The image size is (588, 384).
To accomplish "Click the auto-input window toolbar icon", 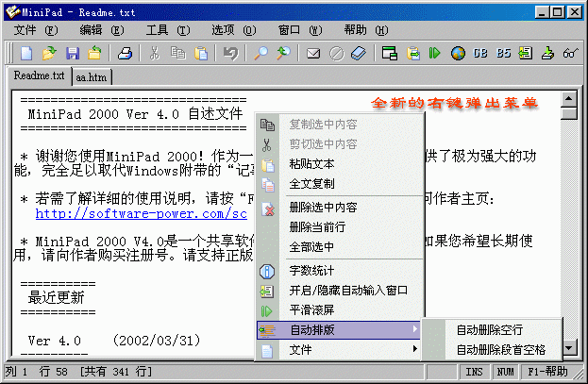I will pos(526,53).
